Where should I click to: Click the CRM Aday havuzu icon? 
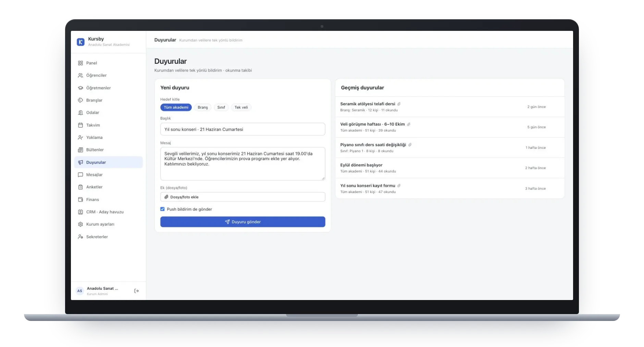point(80,212)
